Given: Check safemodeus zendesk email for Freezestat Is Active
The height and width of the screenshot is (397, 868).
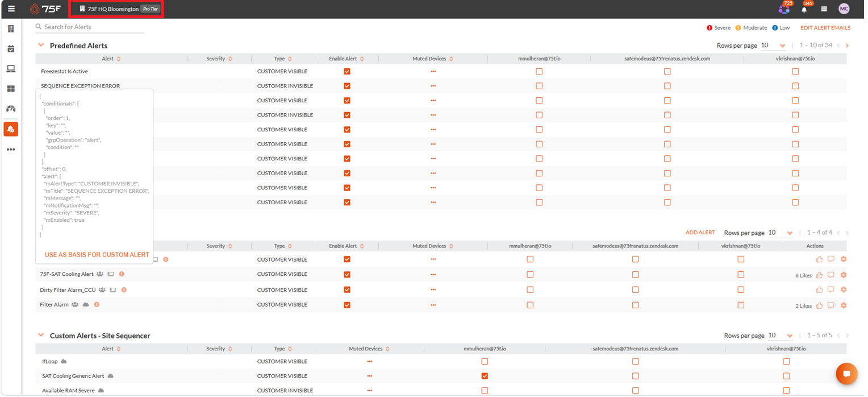Looking at the screenshot, I should 667,72.
